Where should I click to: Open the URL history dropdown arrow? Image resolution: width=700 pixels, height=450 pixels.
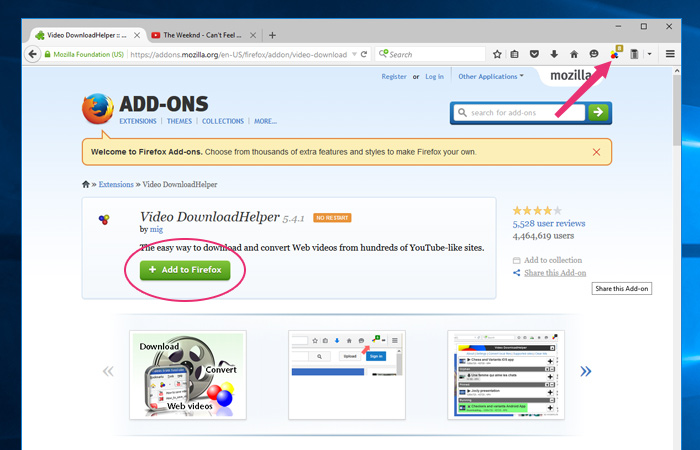point(354,54)
